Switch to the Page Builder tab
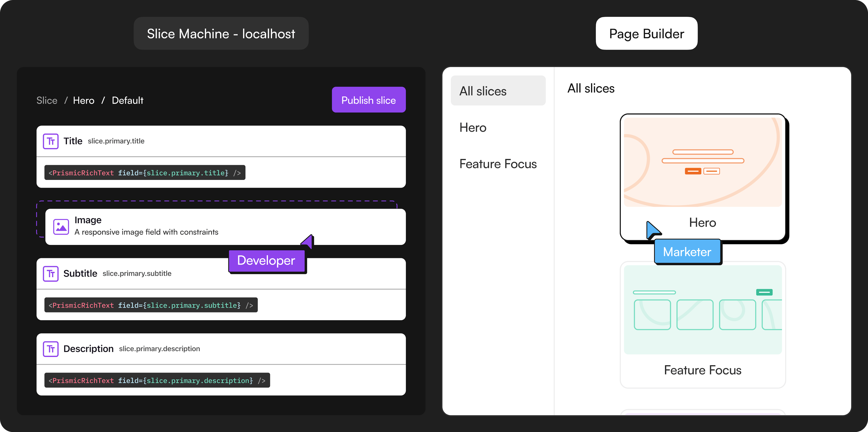The image size is (868, 432). (x=646, y=34)
